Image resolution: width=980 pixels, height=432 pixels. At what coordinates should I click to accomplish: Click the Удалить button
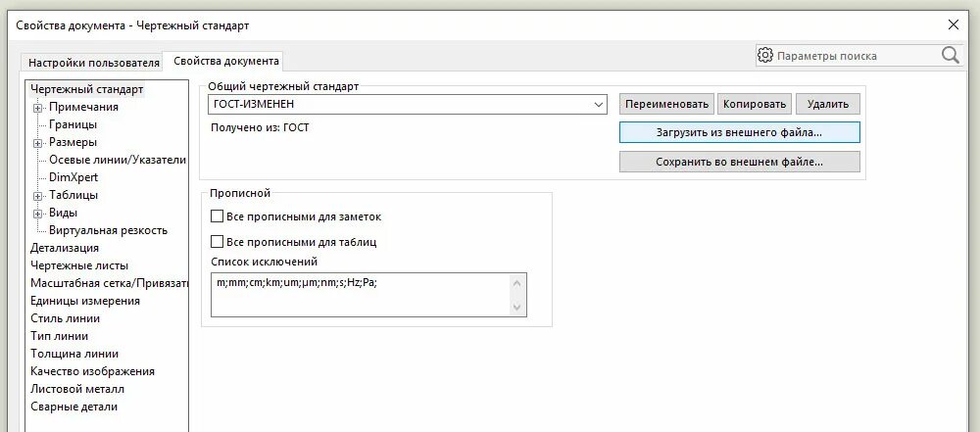click(827, 104)
